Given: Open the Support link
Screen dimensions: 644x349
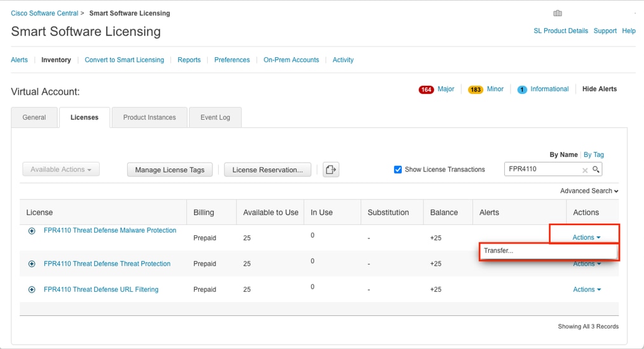Looking at the screenshot, I should [x=605, y=31].
